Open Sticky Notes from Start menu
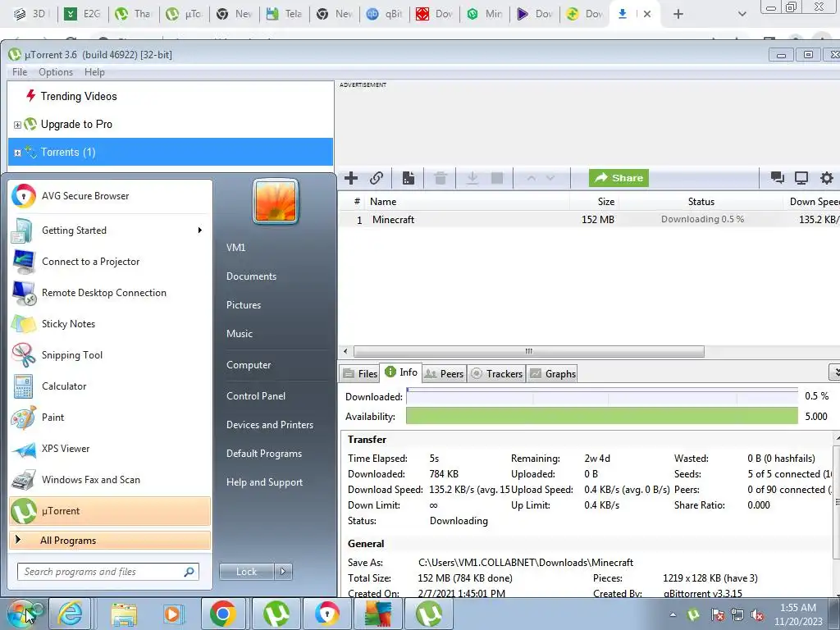 110,323
